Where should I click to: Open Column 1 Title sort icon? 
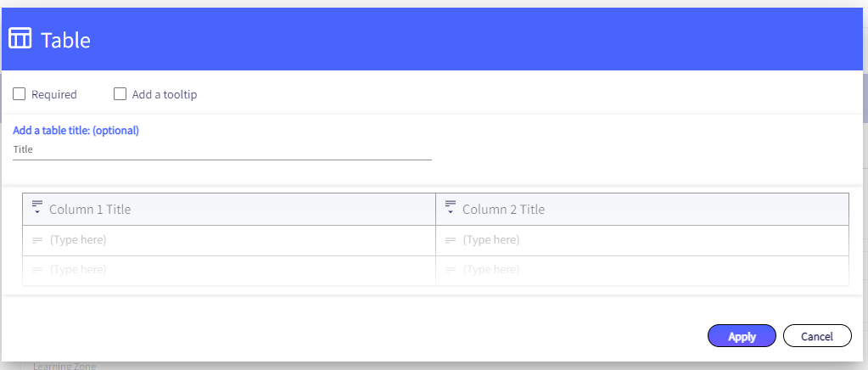[x=37, y=207]
